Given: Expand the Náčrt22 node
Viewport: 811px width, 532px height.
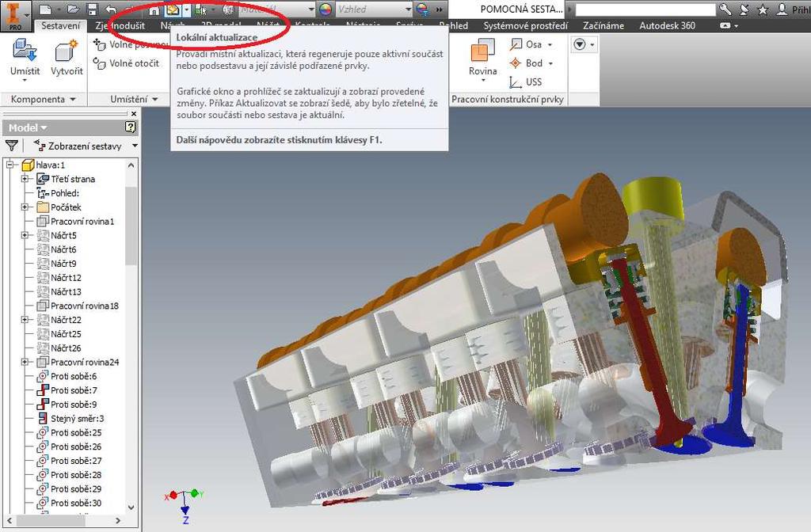Looking at the screenshot, I should pos(25,320).
